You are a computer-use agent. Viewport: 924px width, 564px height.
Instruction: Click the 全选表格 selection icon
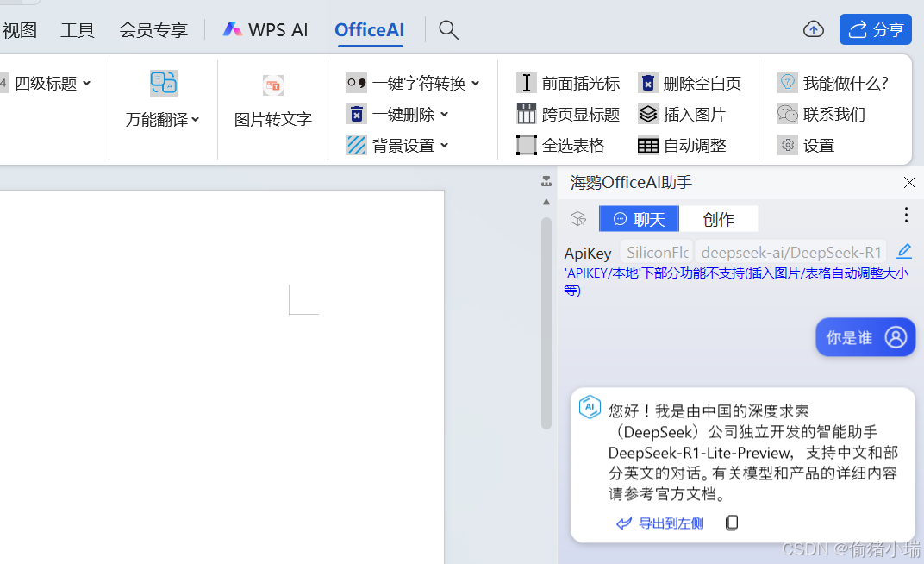[527, 145]
